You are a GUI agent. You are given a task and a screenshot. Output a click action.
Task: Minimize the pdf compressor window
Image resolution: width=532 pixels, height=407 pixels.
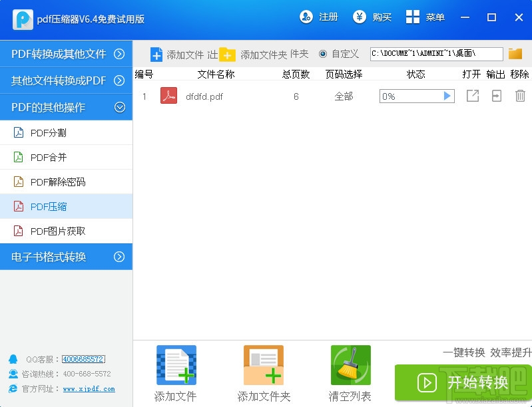coord(465,17)
